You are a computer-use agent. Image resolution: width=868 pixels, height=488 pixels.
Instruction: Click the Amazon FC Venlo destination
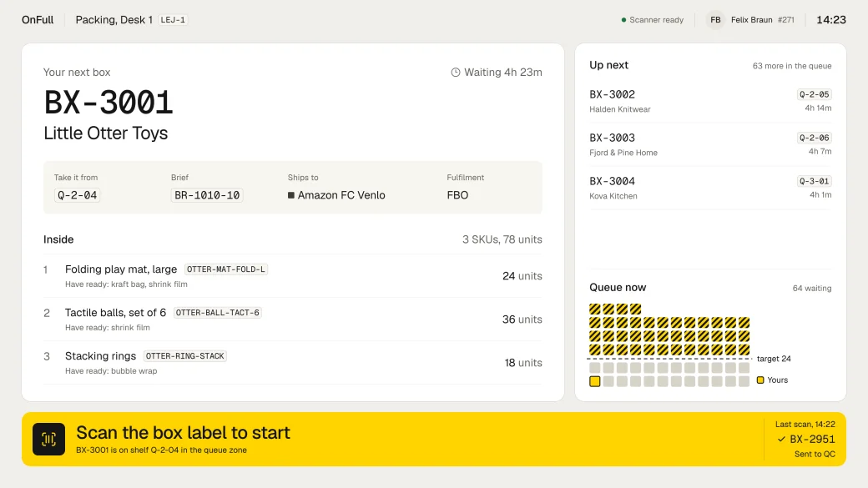click(341, 195)
